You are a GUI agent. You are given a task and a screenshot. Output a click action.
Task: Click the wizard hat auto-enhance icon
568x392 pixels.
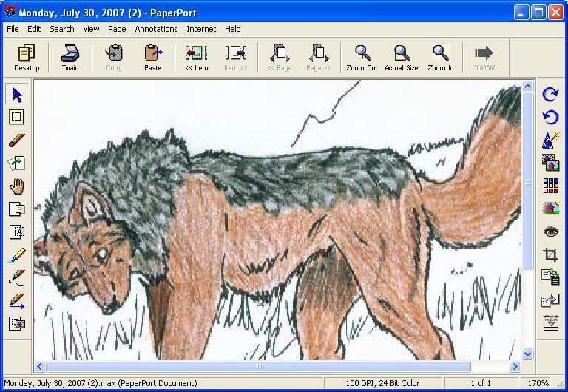550,140
